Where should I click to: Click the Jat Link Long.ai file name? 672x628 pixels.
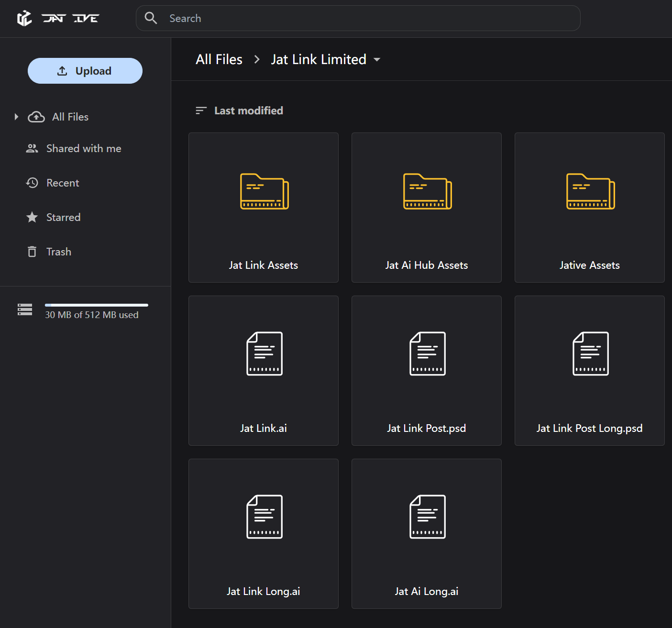pyautogui.click(x=264, y=591)
